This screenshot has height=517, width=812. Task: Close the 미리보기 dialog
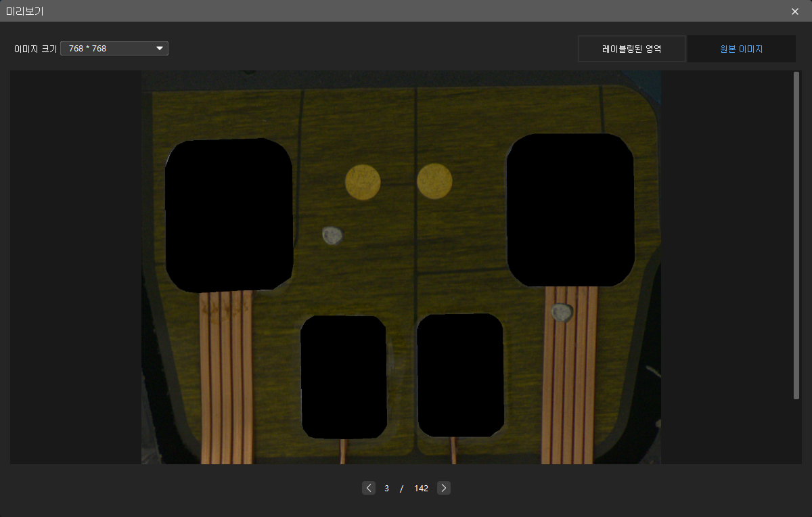coord(794,11)
